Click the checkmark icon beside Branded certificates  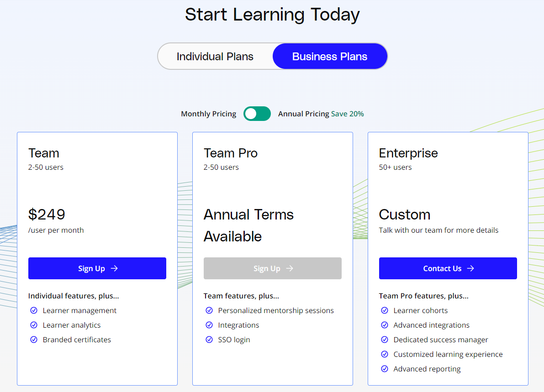point(34,340)
